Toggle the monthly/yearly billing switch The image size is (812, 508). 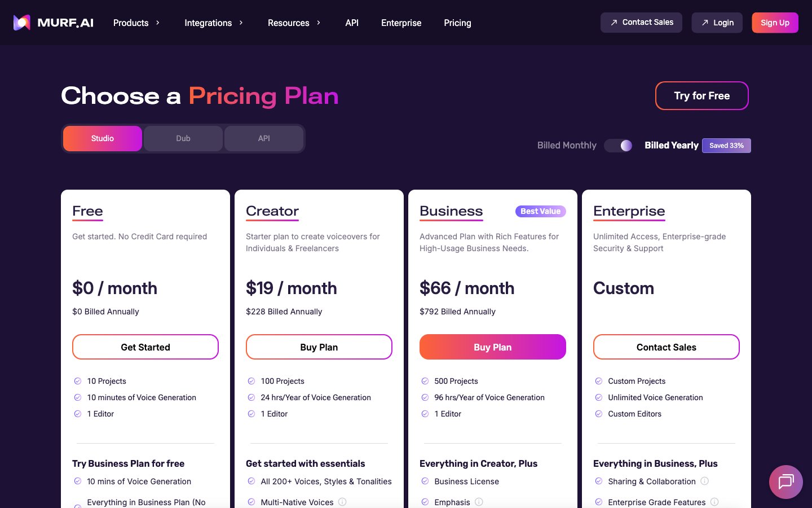pos(619,146)
